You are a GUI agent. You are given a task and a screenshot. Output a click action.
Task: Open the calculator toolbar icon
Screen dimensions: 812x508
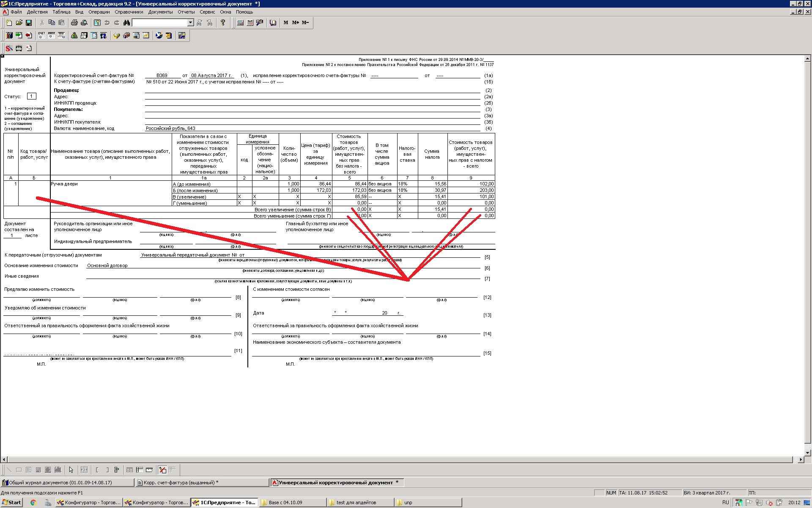coord(240,23)
